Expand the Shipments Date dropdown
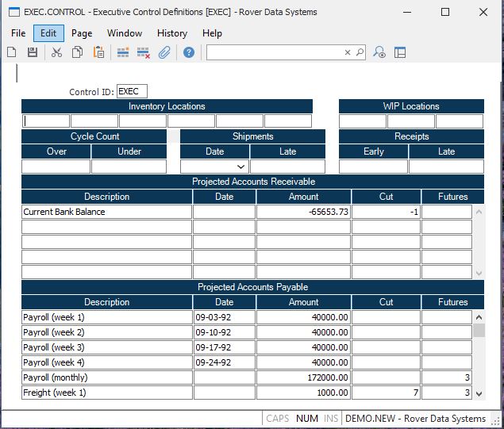 coord(241,167)
